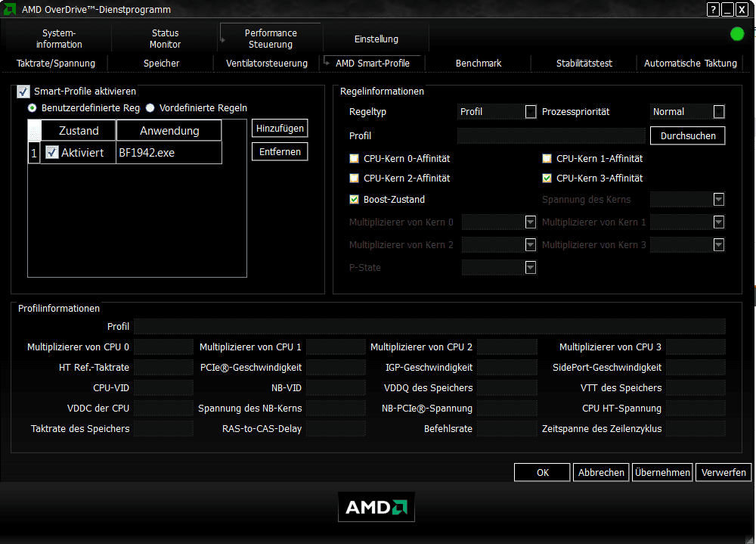The width and height of the screenshot is (756, 544).
Task: Enable CPU-Kern 2-Affinität checkbox
Action: pyautogui.click(x=354, y=178)
